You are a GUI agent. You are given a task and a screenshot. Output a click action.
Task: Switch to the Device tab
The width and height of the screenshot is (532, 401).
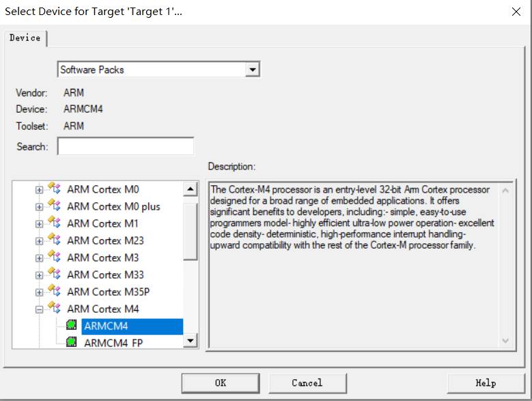click(25, 38)
